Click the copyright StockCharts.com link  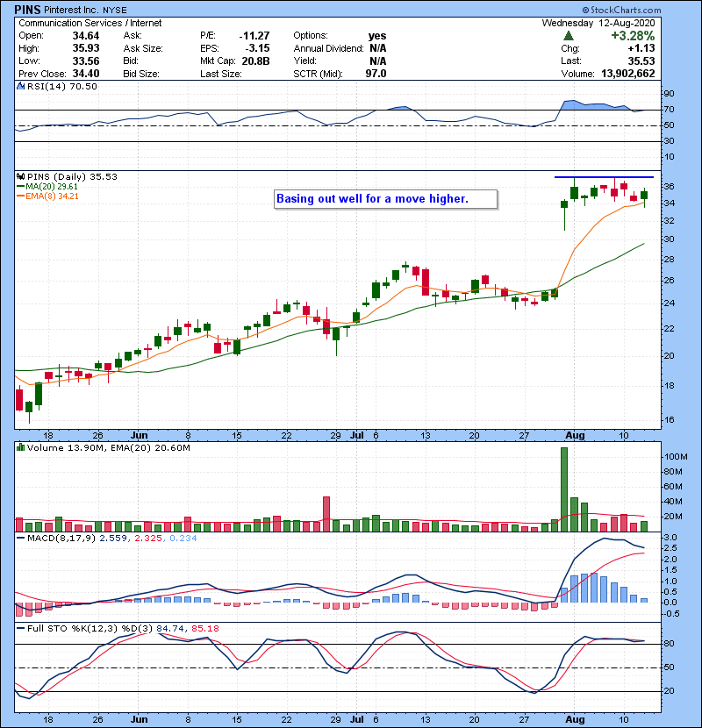(x=621, y=10)
